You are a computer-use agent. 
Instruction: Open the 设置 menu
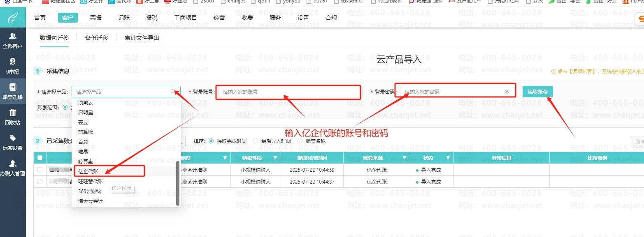pyautogui.click(x=303, y=18)
